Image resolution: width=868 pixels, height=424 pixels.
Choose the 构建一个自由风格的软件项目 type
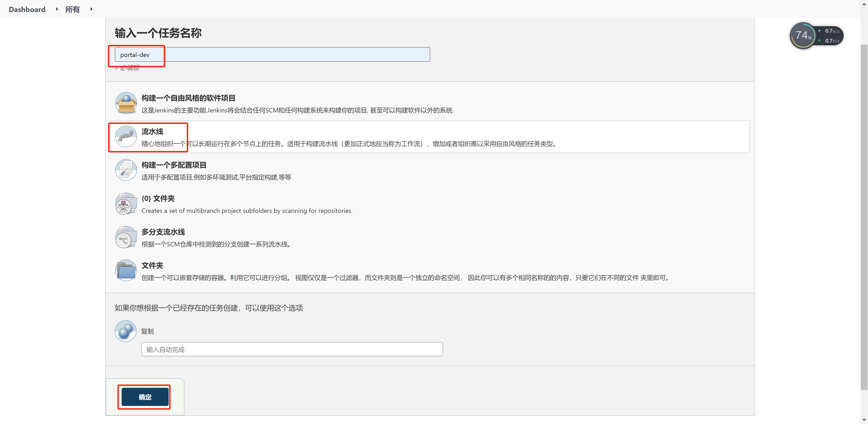pos(188,98)
